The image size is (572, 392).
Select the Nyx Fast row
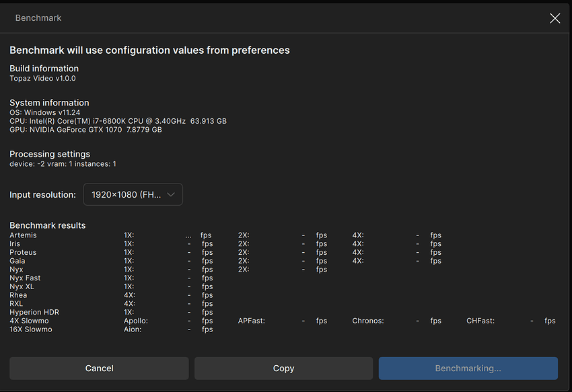pos(26,278)
